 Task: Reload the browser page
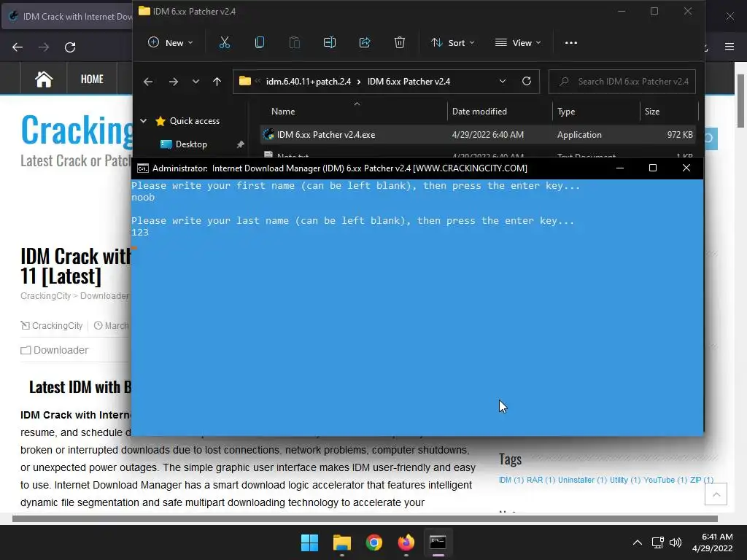(x=70, y=47)
